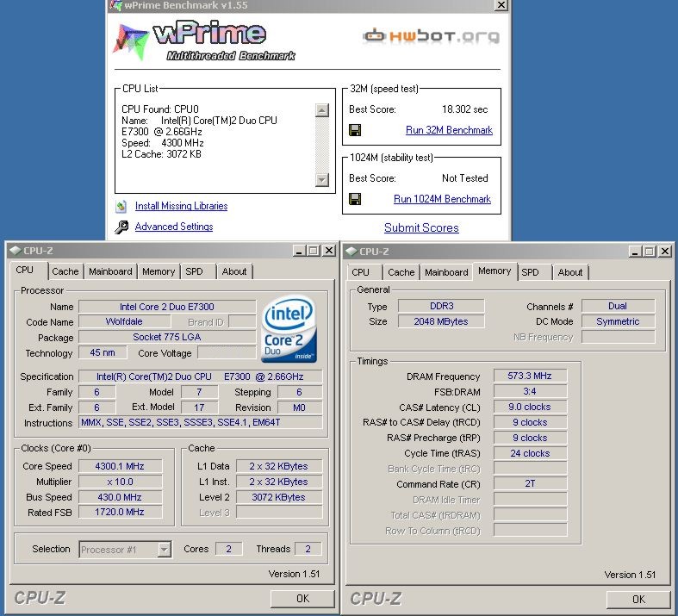Viewport: 678px width, 616px height.
Task: Open About tab in right CPU-Z window
Action: [x=570, y=272]
